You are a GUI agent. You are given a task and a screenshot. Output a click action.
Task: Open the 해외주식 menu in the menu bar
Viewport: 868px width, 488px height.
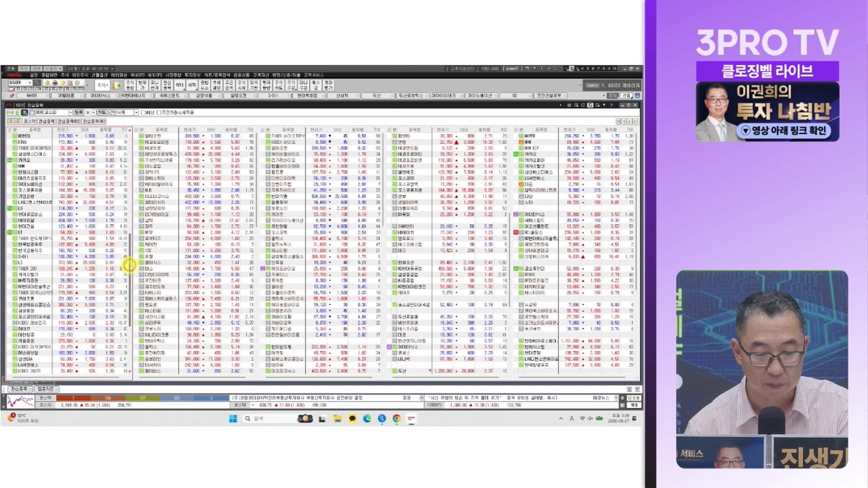coord(80,75)
